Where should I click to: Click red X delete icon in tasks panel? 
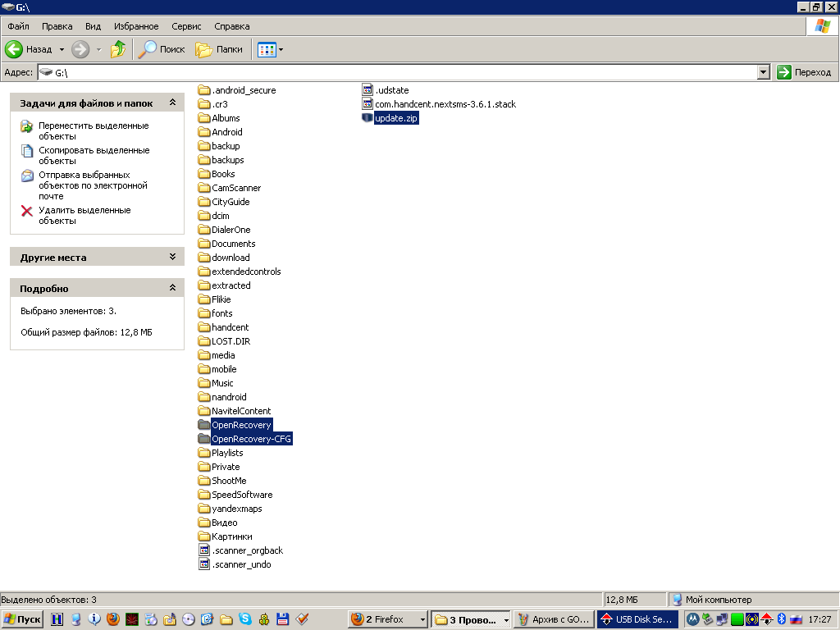(27, 211)
